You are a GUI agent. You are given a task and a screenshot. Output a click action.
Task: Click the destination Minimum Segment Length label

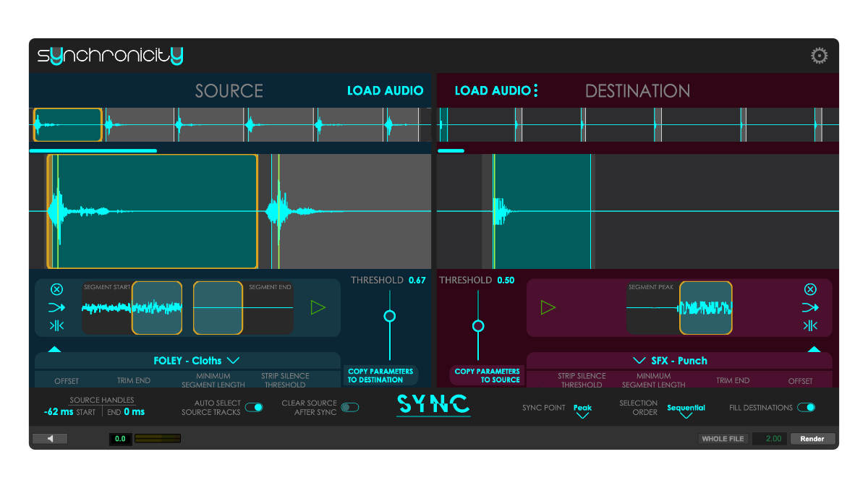654,380
